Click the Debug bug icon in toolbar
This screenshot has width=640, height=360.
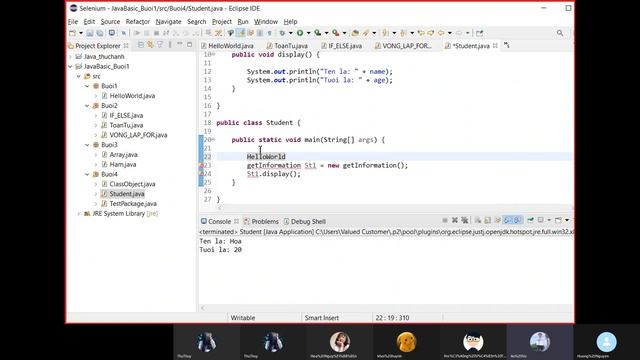pyautogui.click(x=282, y=33)
